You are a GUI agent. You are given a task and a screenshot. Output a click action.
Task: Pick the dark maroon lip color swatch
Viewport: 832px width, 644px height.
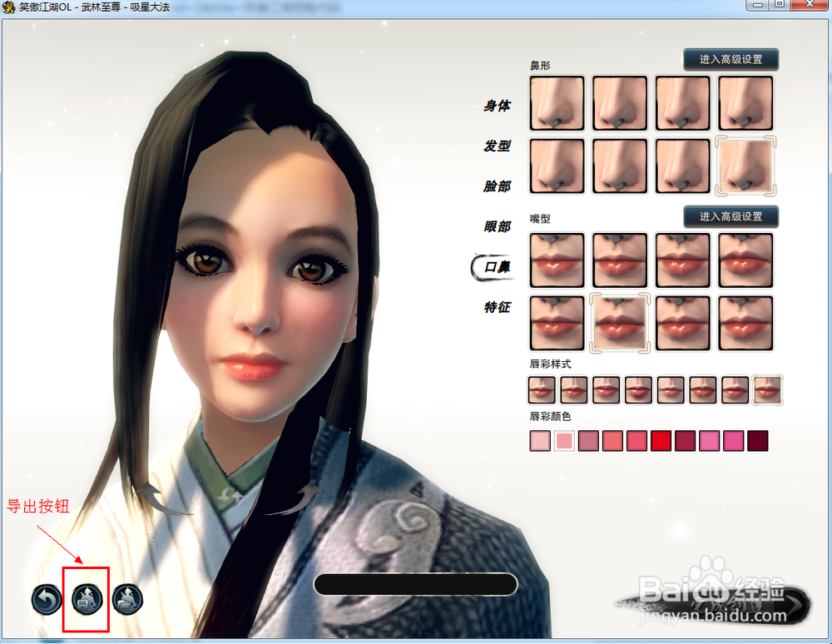[758, 441]
